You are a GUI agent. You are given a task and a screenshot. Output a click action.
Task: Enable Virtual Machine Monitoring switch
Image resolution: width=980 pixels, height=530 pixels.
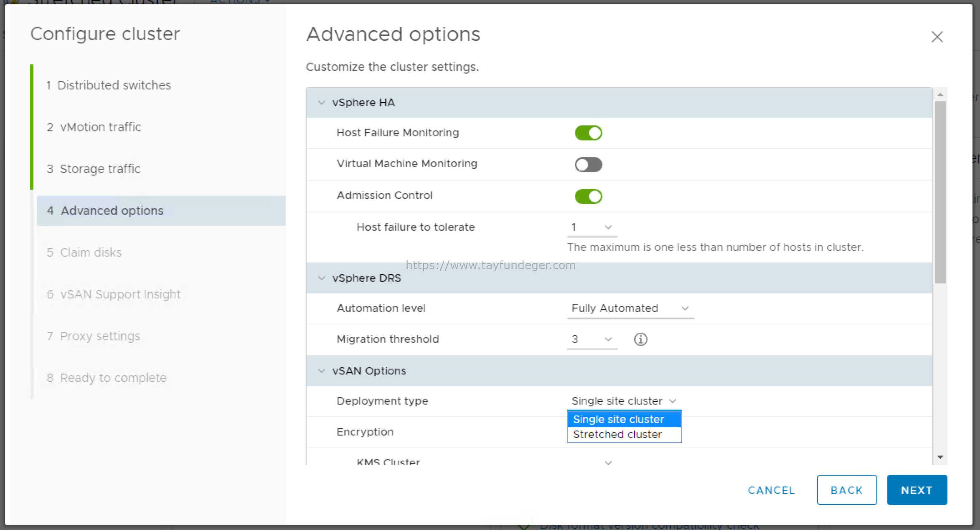[x=588, y=164]
